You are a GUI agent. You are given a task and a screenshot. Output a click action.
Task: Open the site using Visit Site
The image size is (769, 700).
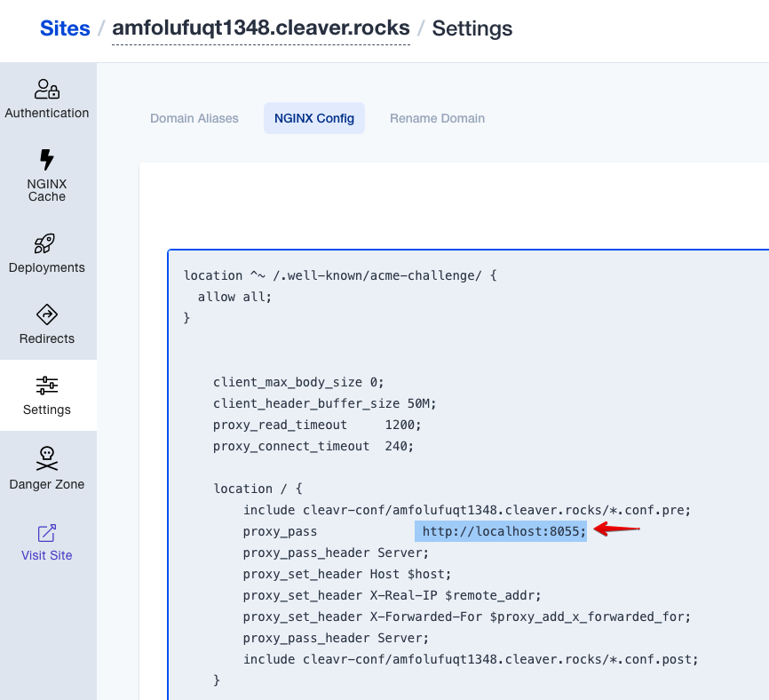[x=46, y=554]
